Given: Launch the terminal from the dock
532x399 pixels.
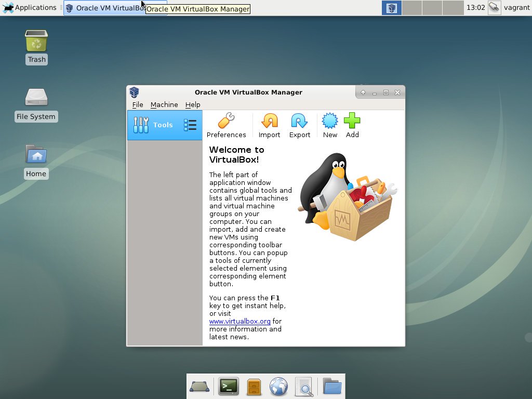Looking at the screenshot, I should click(x=229, y=386).
